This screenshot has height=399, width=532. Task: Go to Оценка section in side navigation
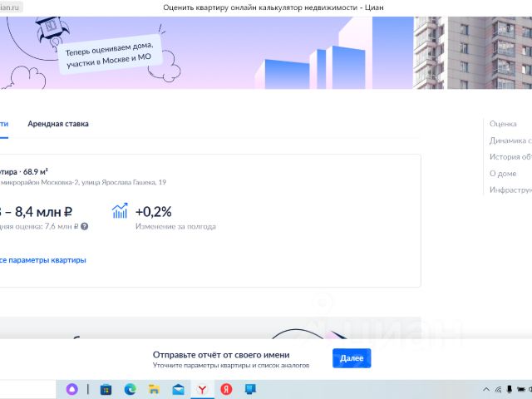pyautogui.click(x=503, y=124)
